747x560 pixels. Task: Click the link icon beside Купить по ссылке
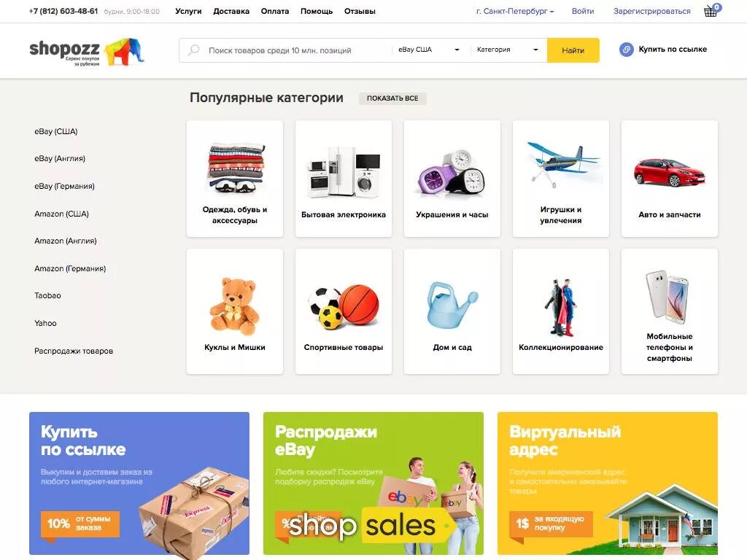[626, 50]
